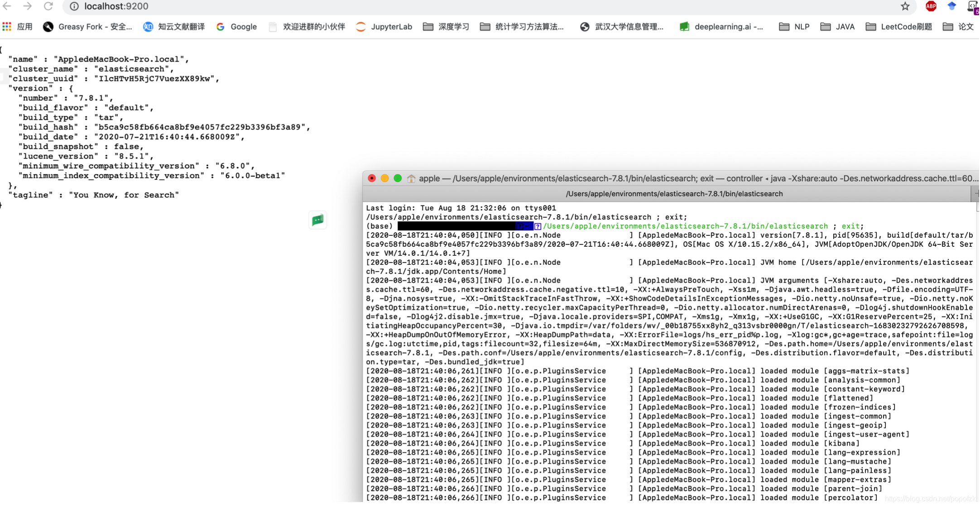
Task: Open the ABP Adblock Plus extension
Action: click(x=931, y=6)
